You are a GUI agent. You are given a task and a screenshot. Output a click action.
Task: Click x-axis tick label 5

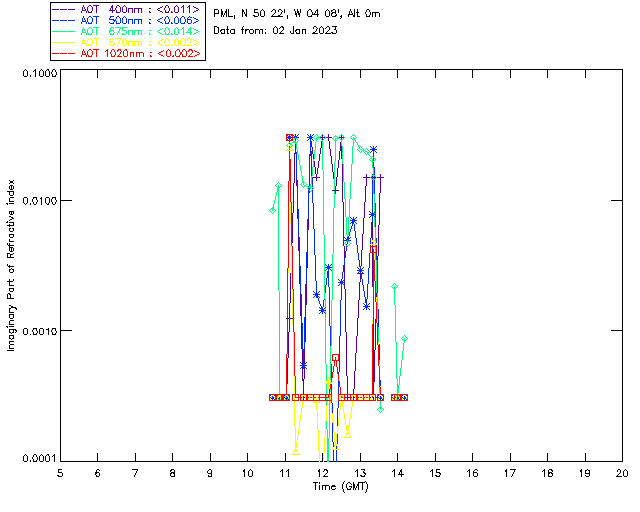tap(60, 473)
